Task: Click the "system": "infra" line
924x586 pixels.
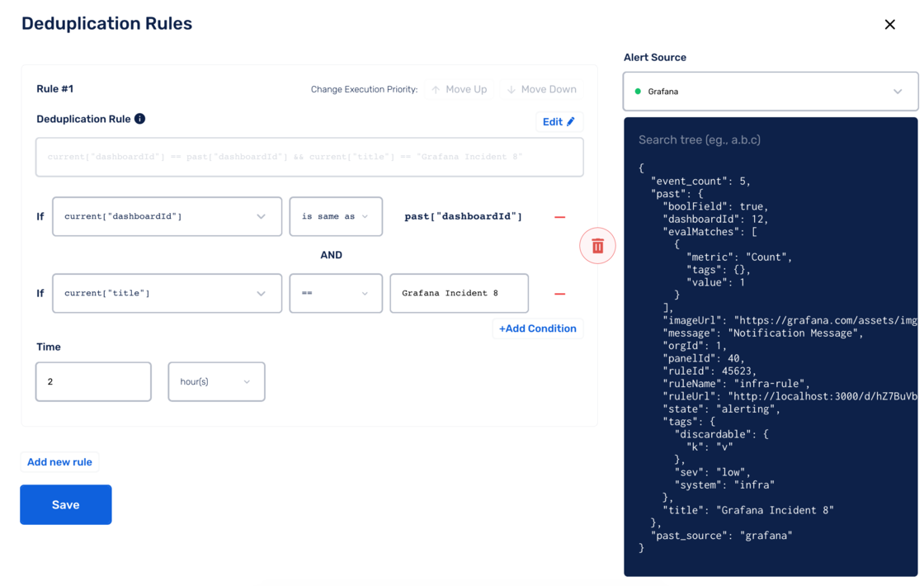Action: coord(724,485)
